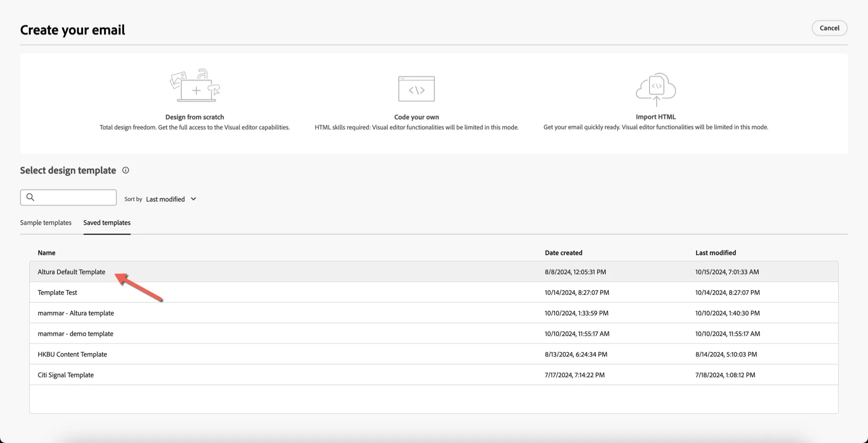Click the magnifier icon in the search box
Viewport: 868px width, 443px height.
[30, 197]
